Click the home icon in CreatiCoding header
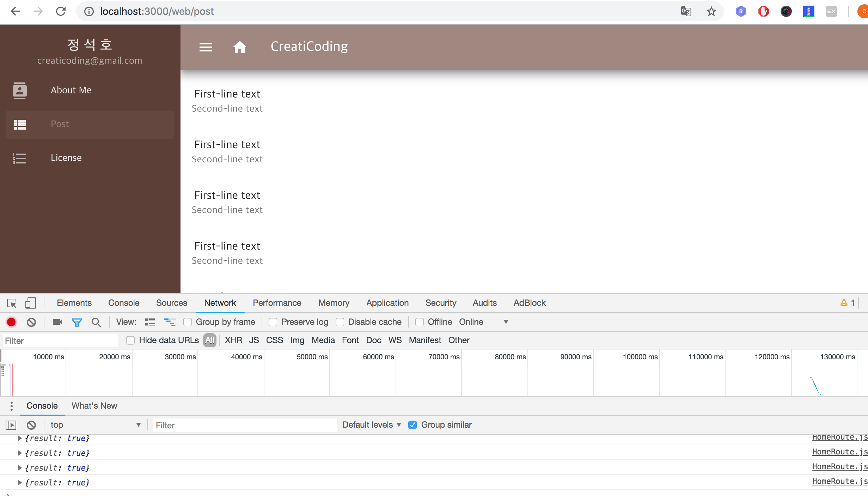This screenshot has width=868, height=496. tap(239, 47)
